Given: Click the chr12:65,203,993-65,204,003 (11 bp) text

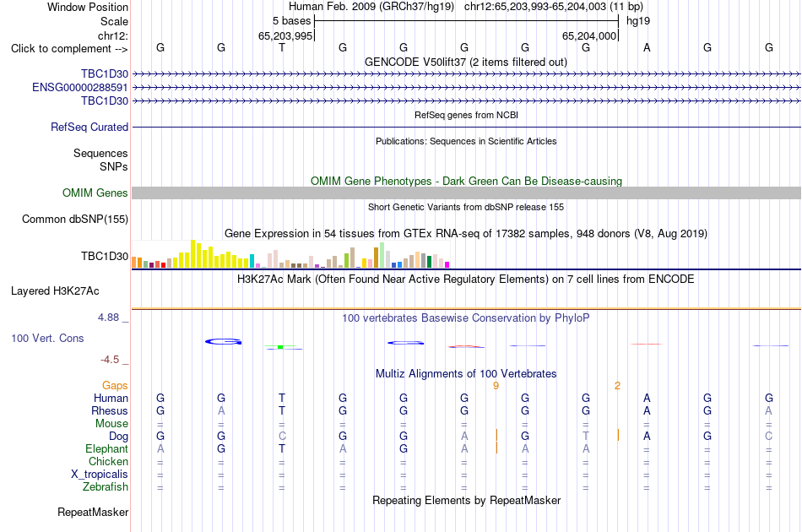Looking at the screenshot, I should click(554, 7).
